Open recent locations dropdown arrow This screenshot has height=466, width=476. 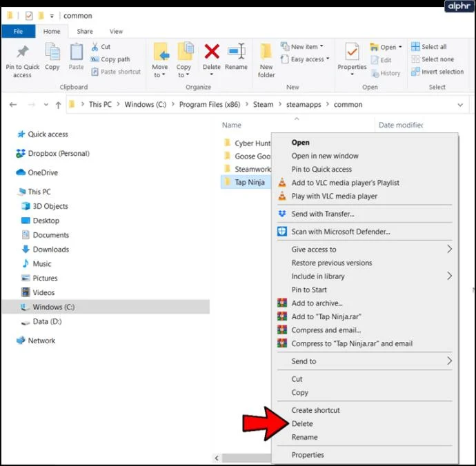point(46,105)
